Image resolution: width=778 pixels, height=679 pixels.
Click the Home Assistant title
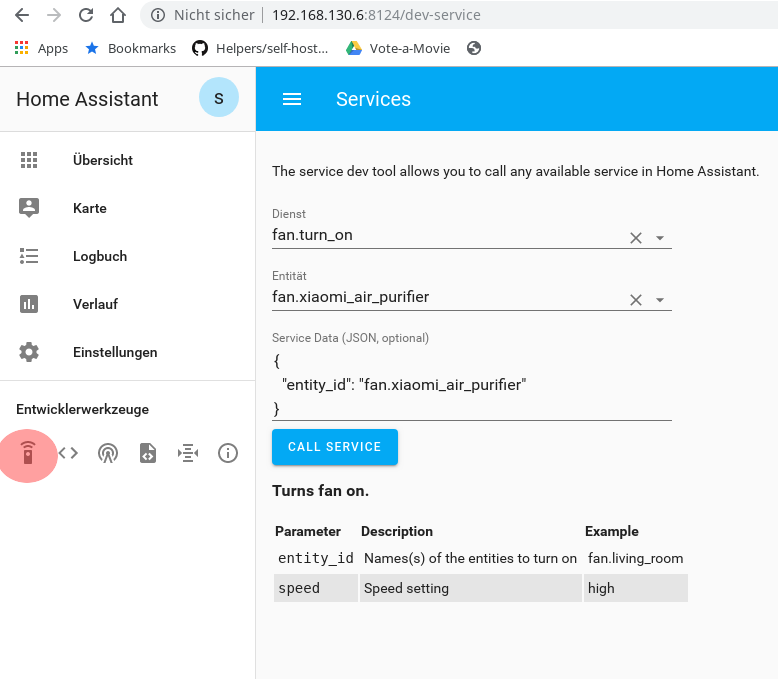click(x=87, y=99)
